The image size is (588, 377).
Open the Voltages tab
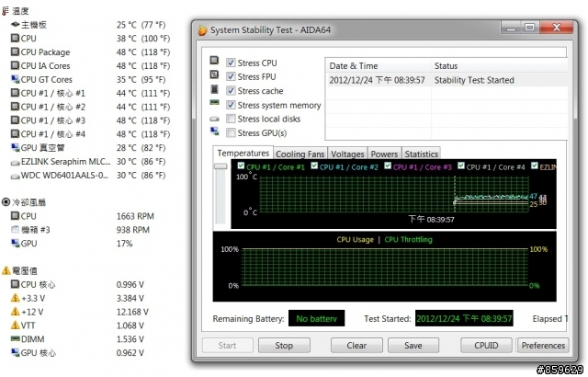pos(347,154)
